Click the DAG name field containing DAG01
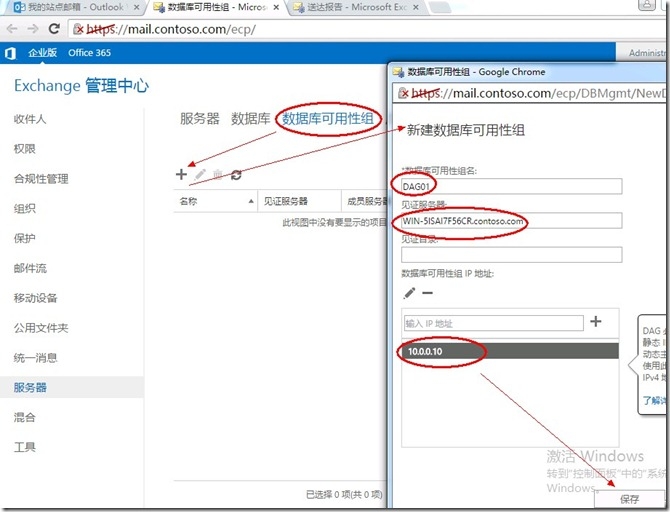The height and width of the screenshot is (512, 670). (511, 186)
